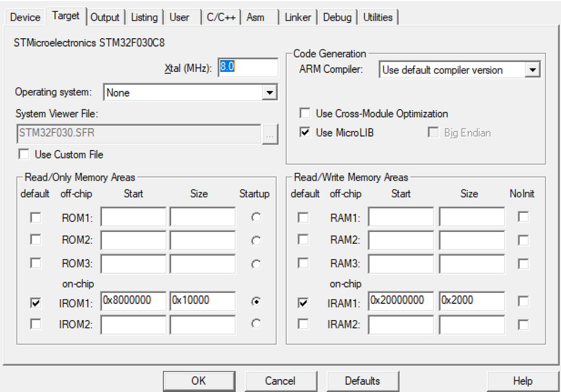Click the ROM2 Start field
This screenshot has width=561, height=392.
pyautogui.click(x=133, y=240)
